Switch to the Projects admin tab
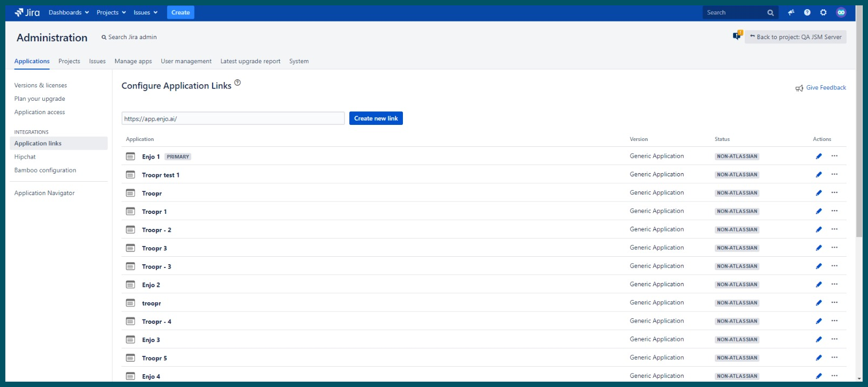This screenshot has width=868, height=387. pos(69,61)
